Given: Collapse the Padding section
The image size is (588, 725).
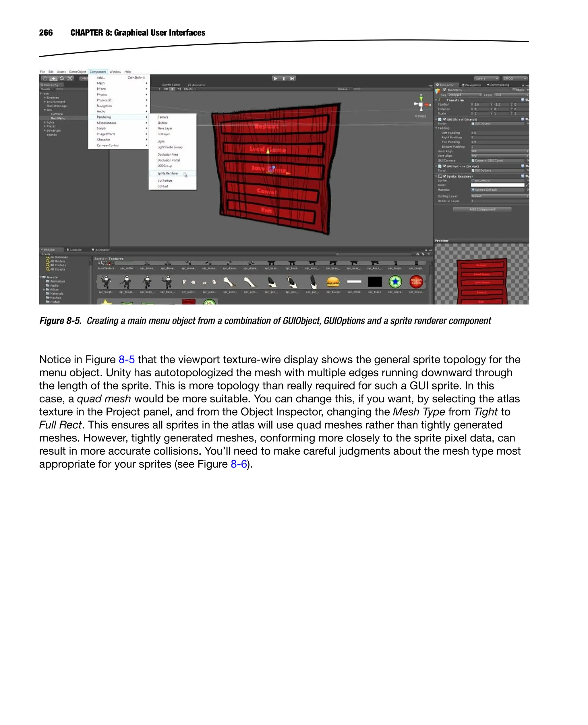Looking at the screenshot, I should coord(436,128).
